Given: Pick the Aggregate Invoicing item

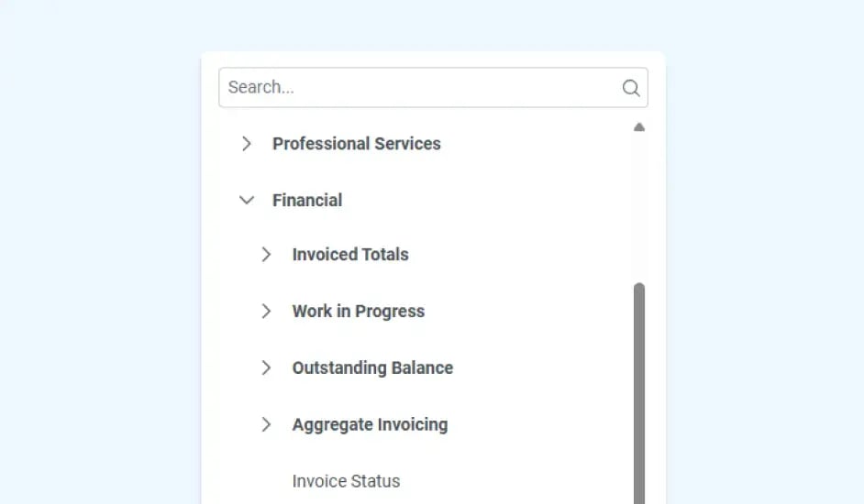Looking at the screenshot, I should (x=370, y=425).
